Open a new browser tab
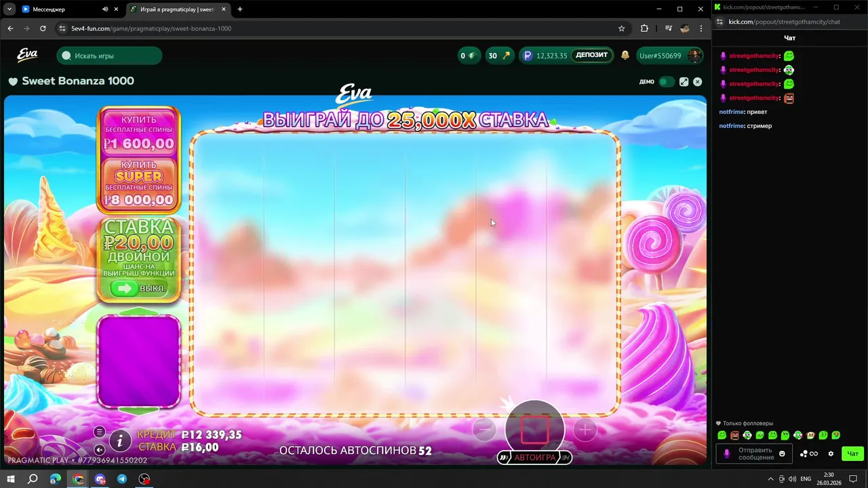868x488 pixels. coord(239,9)
